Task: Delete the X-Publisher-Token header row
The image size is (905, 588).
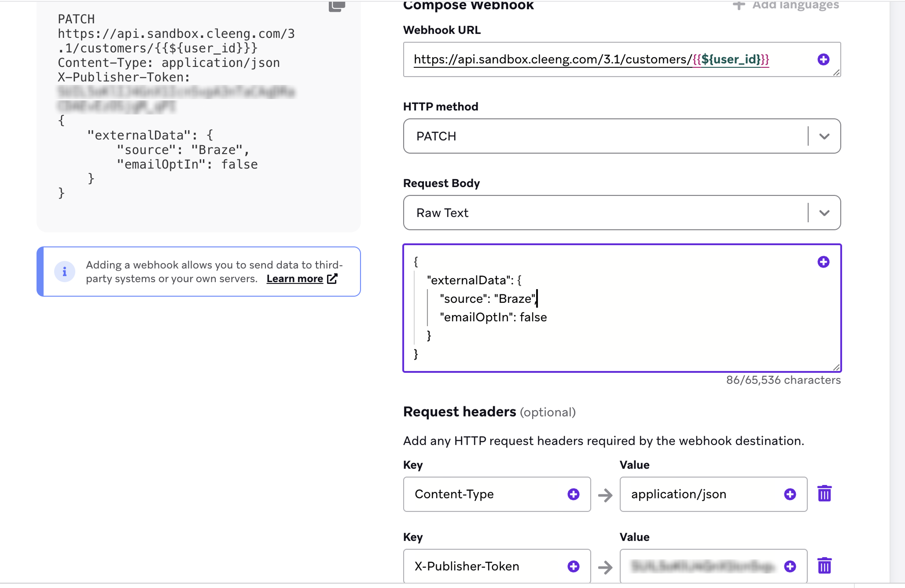Action: pos(824,566)
